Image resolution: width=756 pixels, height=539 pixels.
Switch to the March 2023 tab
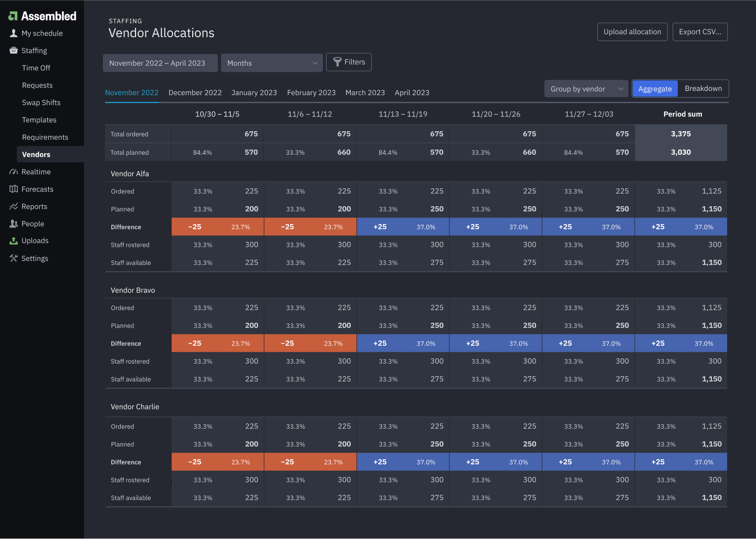[365, 92]
